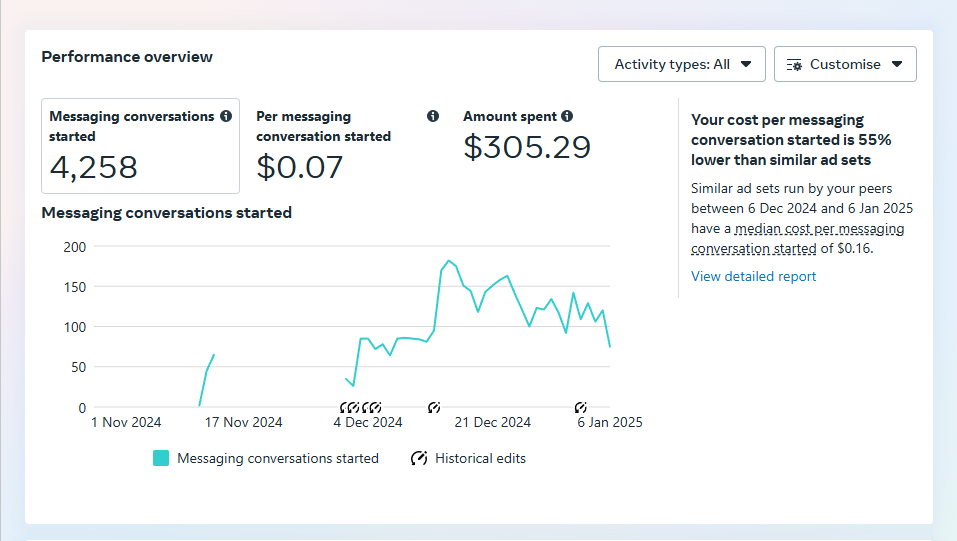Click underlined median cost per messaging conversation text

819,229
